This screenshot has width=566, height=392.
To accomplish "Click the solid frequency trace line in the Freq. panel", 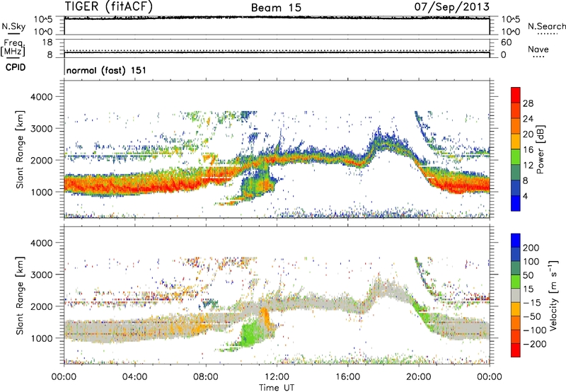I will tap(277, 53).
